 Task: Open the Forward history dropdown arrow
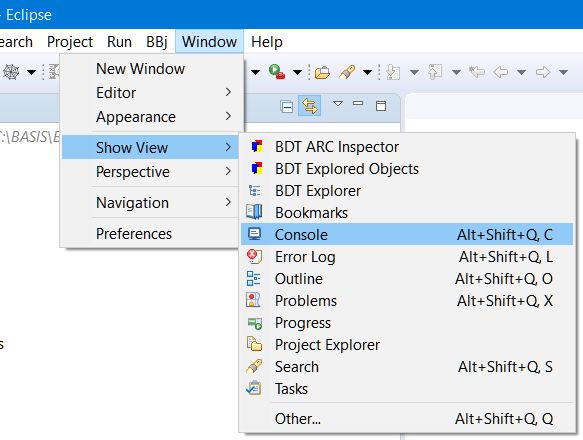(563, 72)
